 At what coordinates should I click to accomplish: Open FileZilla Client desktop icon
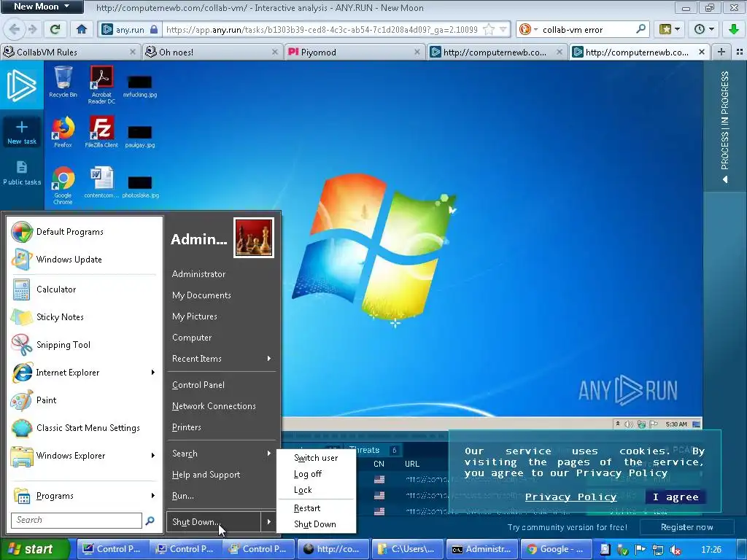click(x=101, y=132)
